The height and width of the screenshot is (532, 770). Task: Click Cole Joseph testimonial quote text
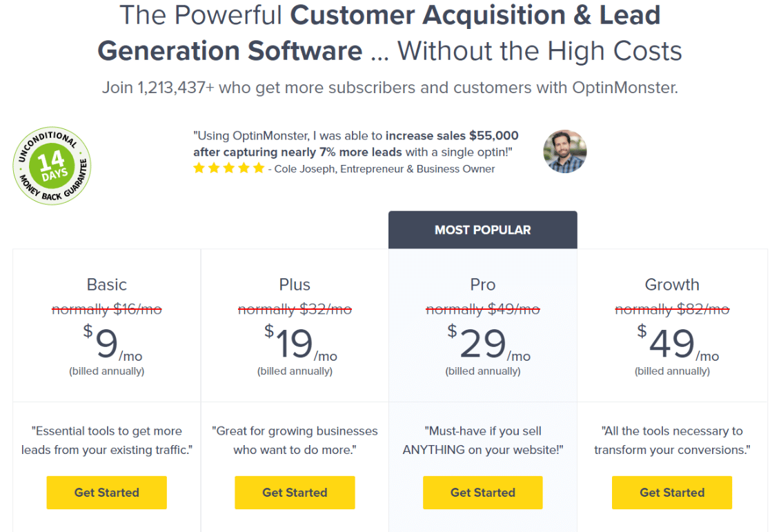tap(356, 144)
